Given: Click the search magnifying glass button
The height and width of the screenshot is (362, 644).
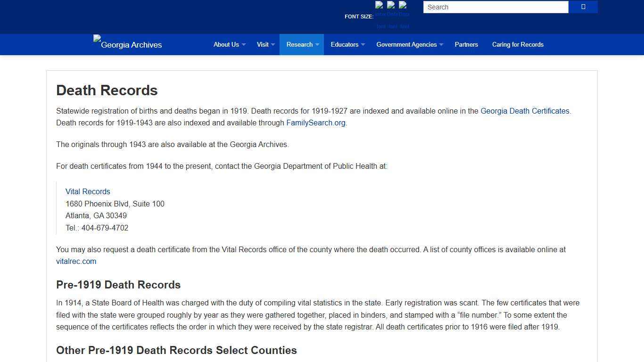Looking at the screenshot, I should coord(583,7).
